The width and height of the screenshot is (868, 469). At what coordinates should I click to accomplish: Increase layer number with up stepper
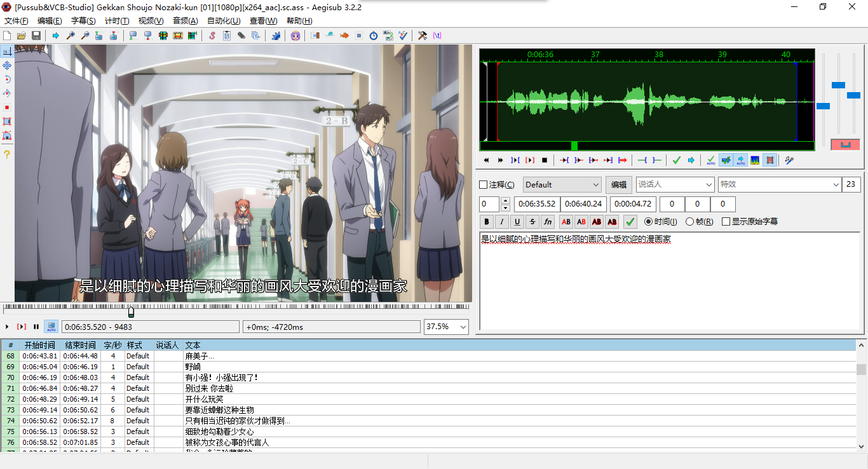[x=506, y=201]
